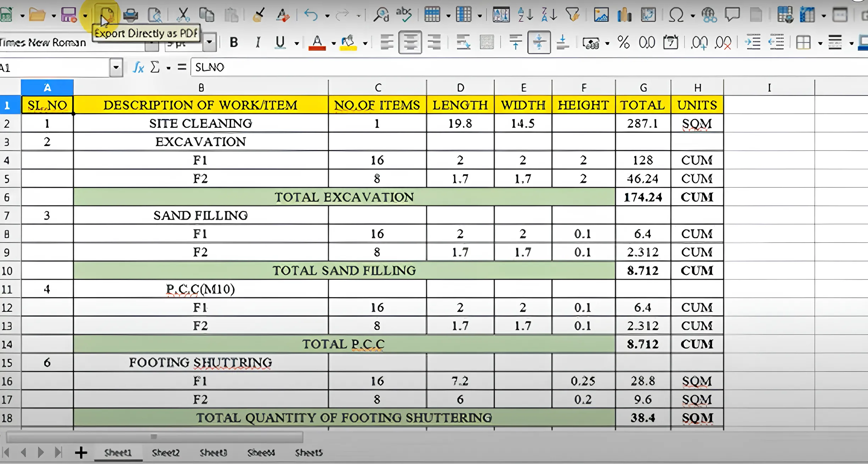
Task: Toggle italic formatting
Action: pyautogui.click(x=258, y=42)
